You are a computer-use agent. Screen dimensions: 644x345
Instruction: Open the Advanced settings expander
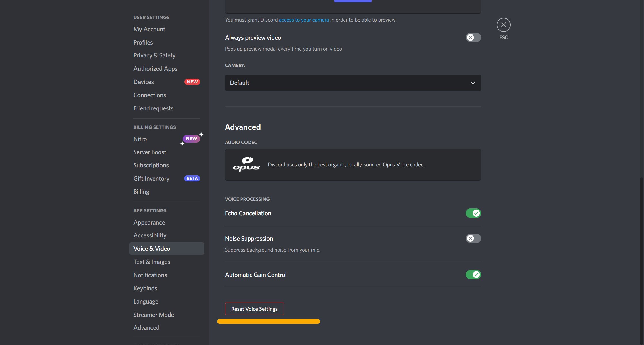pos(146,327)
